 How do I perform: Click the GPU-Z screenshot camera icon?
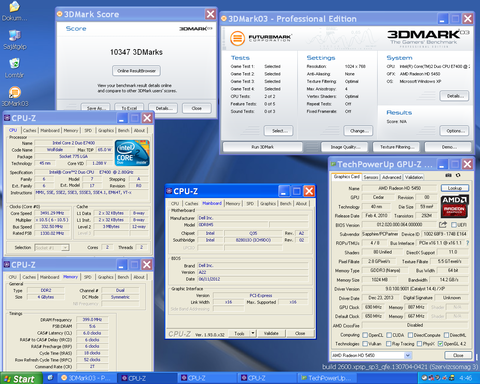[x=448, y=175]
